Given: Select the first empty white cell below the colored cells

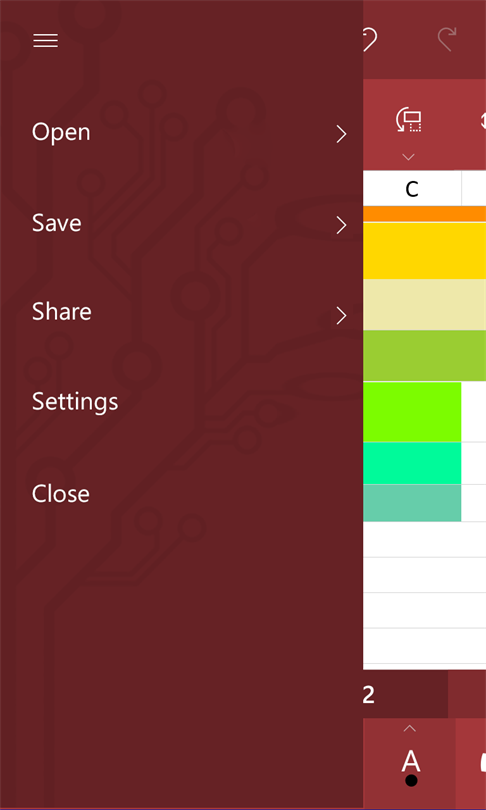Looking at the screenshot, I should pos(424,539).
